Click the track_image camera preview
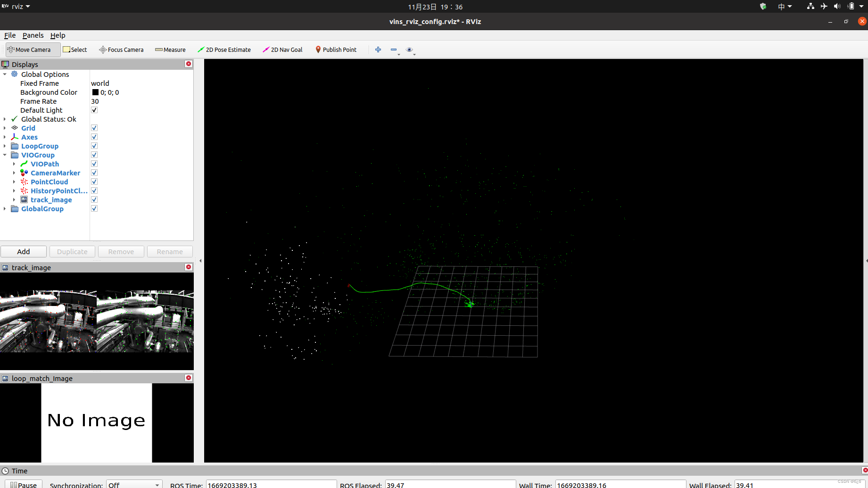Screen dimensions: 868x488 click(x=97, y=321)
